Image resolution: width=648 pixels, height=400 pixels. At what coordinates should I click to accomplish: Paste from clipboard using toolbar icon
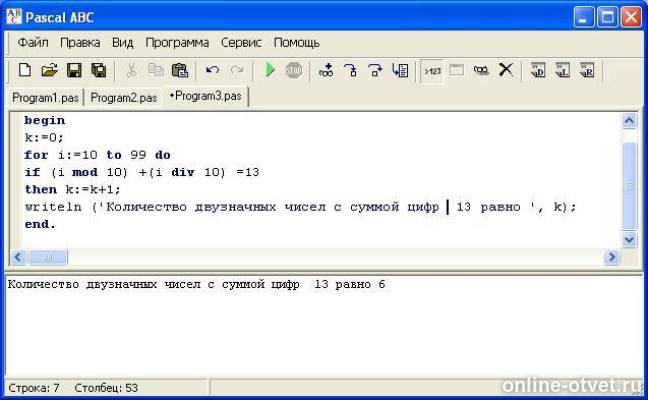[180, 70]
